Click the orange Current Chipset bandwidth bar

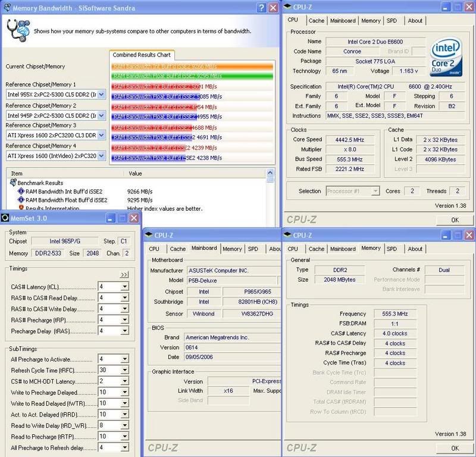pyautogui.click(x=192, y=67)
